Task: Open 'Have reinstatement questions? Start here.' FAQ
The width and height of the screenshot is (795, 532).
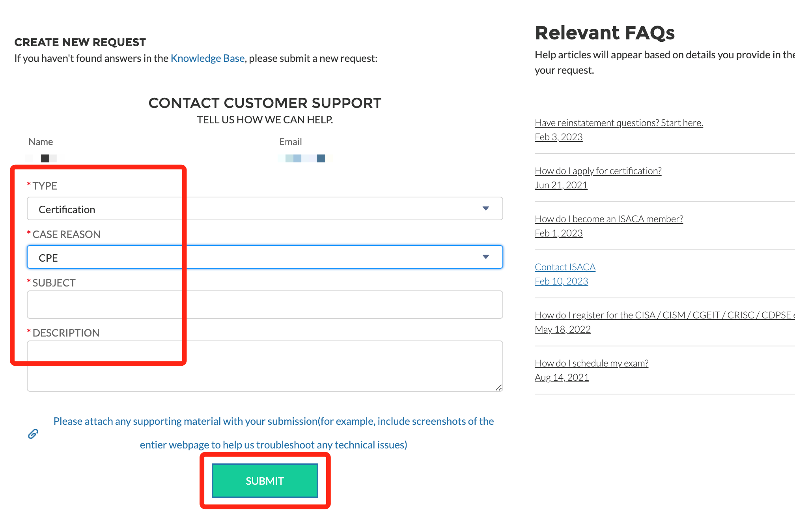Action: click(619, 123)
